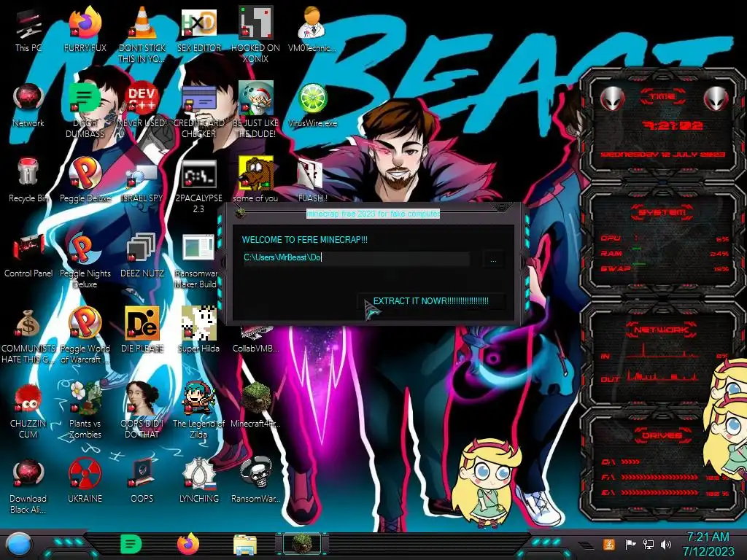
Task: Open the Action Center flag icon
Action: pos(630,544)
